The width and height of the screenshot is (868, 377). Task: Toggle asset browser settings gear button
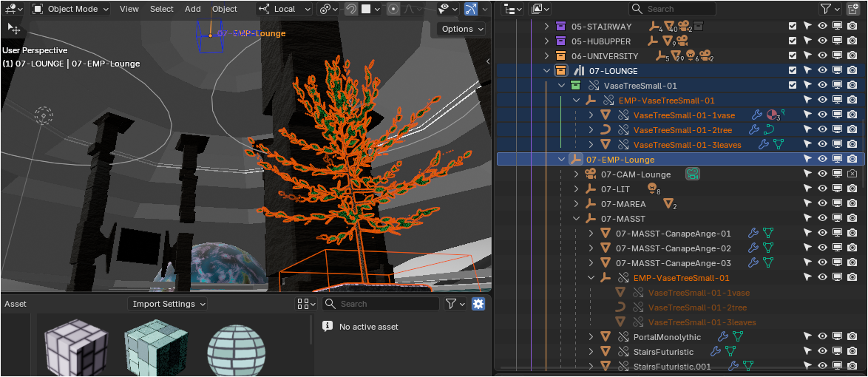coord(478,304)
